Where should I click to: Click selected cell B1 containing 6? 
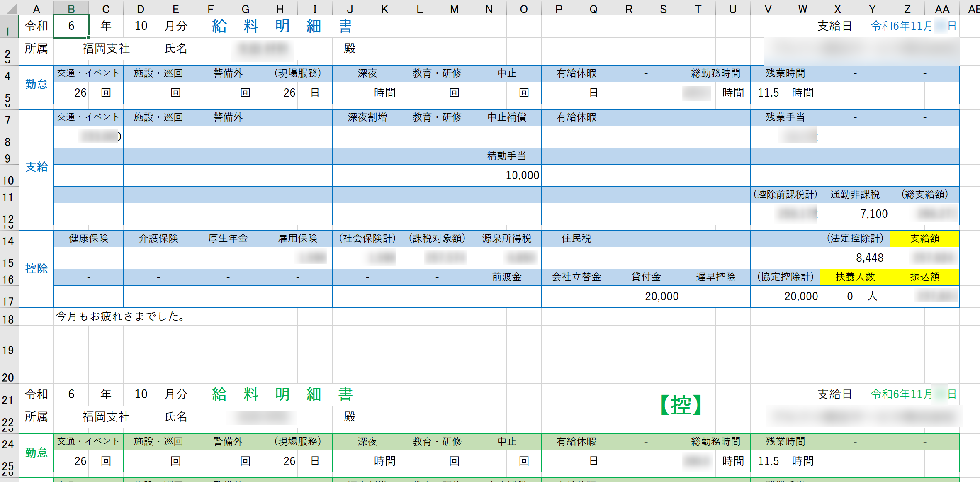(x=71, y=26)
